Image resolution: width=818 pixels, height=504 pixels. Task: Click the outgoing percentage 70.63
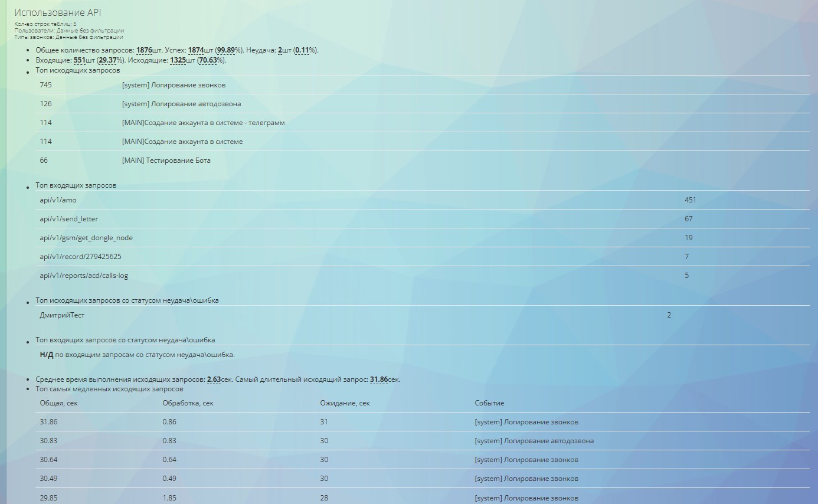(208, 60)
